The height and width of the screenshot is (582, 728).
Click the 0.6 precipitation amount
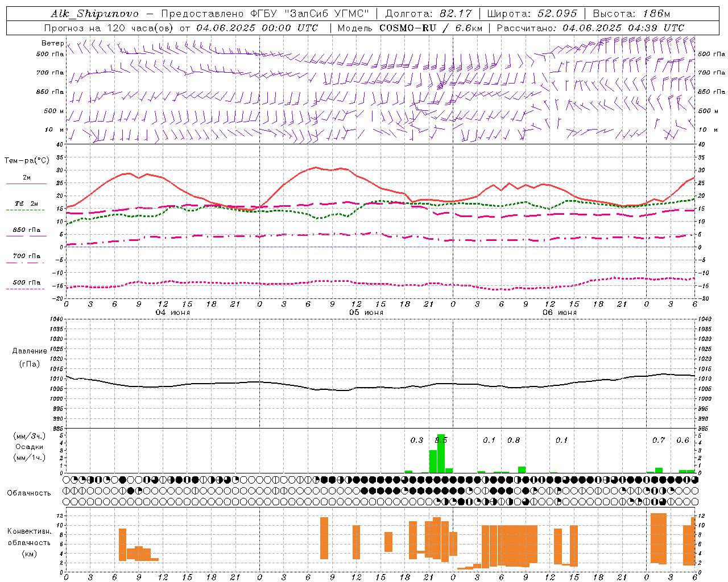[x=682, y=440]
